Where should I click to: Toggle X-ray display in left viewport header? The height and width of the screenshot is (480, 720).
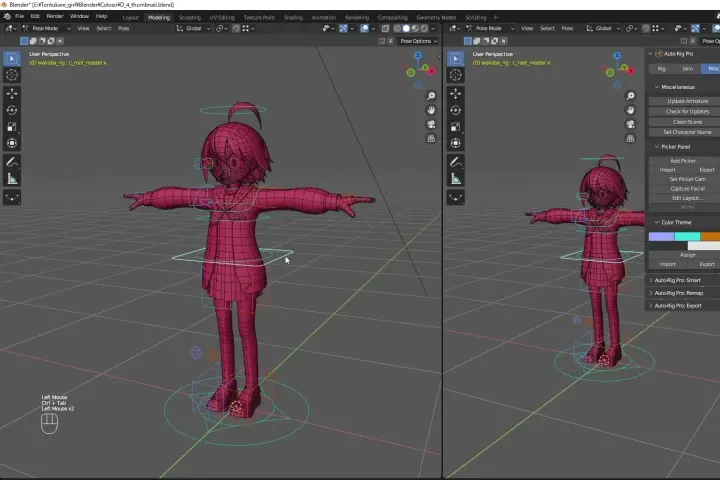(385, 28)
